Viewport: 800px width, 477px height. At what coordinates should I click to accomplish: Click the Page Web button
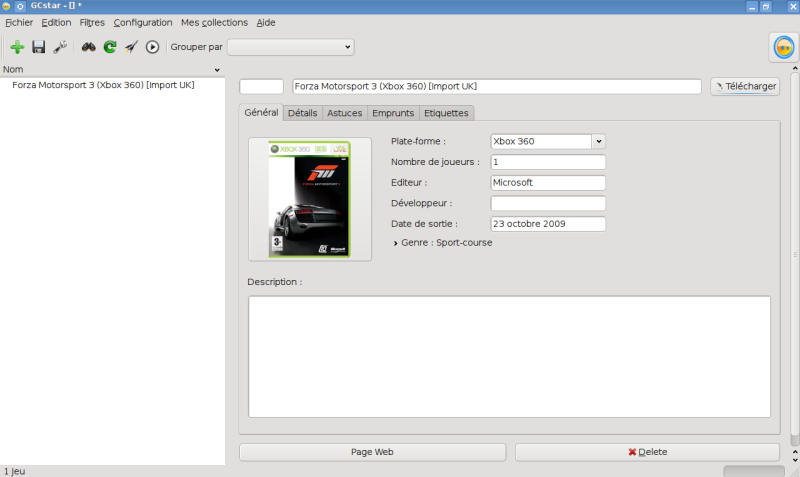pos(372,452)
